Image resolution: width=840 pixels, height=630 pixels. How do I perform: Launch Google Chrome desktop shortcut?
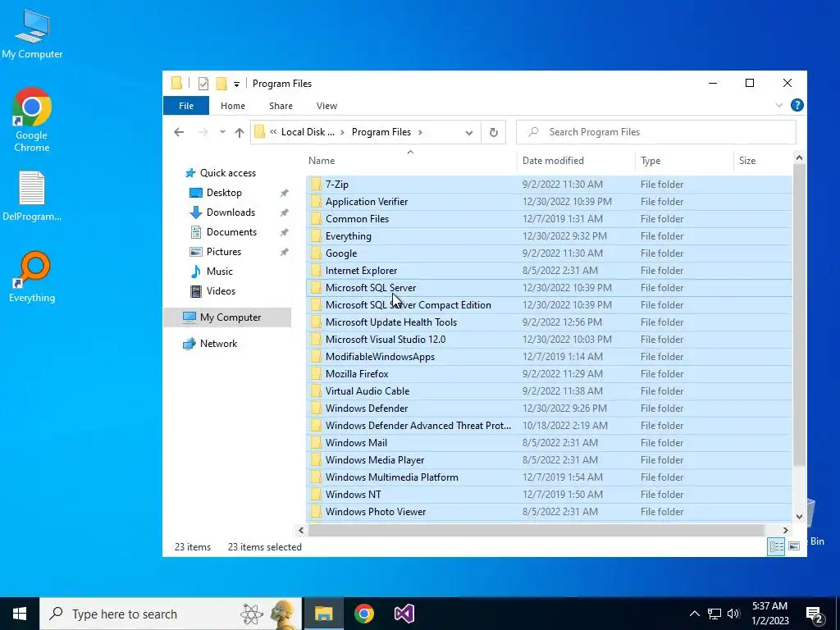32,120
